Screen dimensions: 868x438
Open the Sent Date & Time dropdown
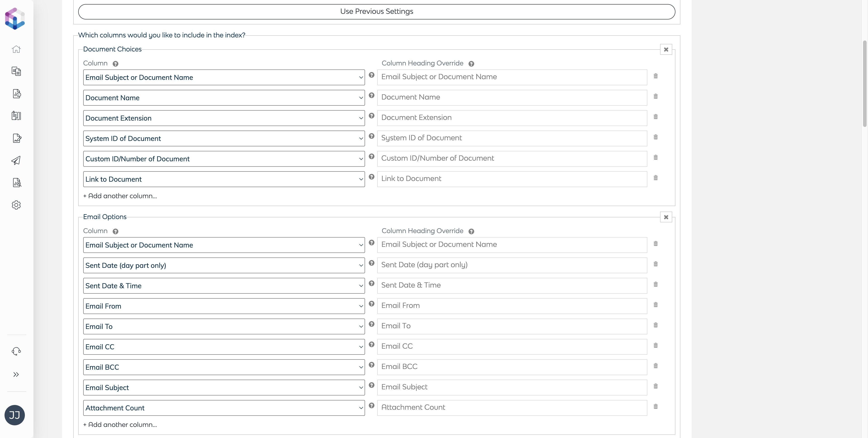[224, 286]
